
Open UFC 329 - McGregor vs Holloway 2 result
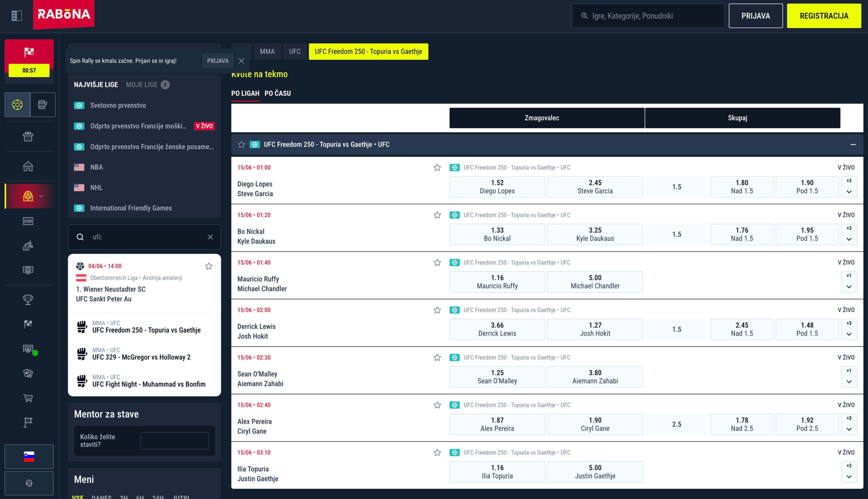pos(144,354)
